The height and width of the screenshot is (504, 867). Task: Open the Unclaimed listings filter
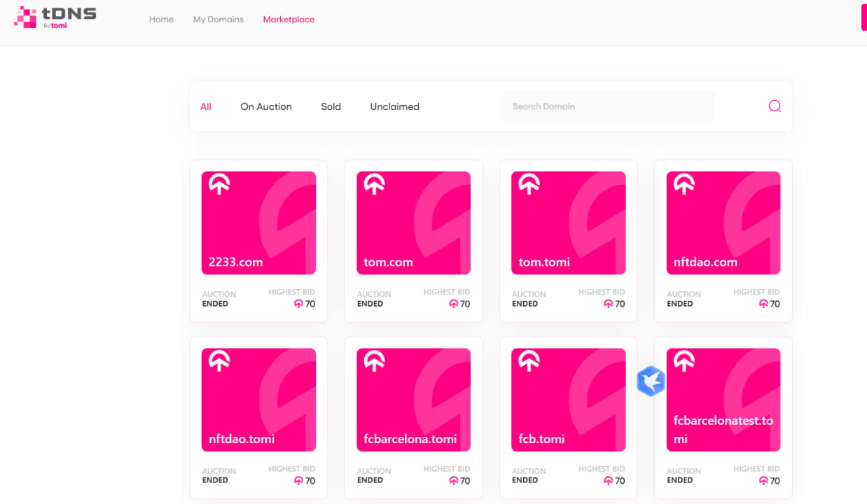(394, 106)
